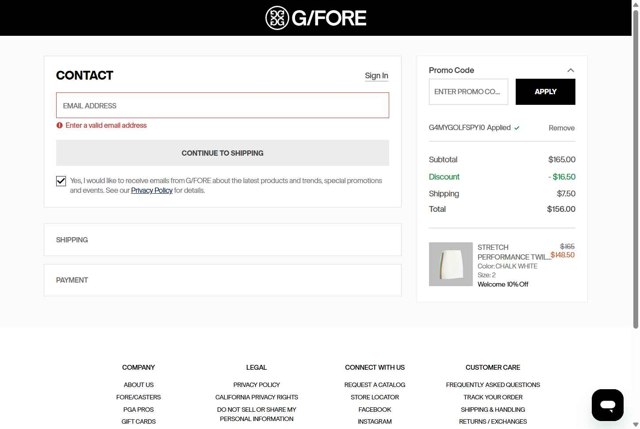Open Instagram footer link
Viewport: 640px width, 429px height.
point(375,421)
